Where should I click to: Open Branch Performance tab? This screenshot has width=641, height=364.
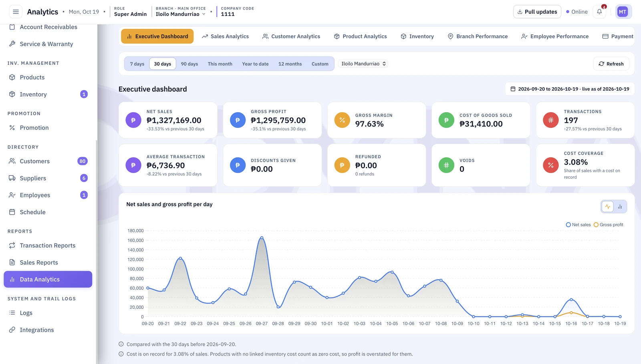click(x=478, y=36)
